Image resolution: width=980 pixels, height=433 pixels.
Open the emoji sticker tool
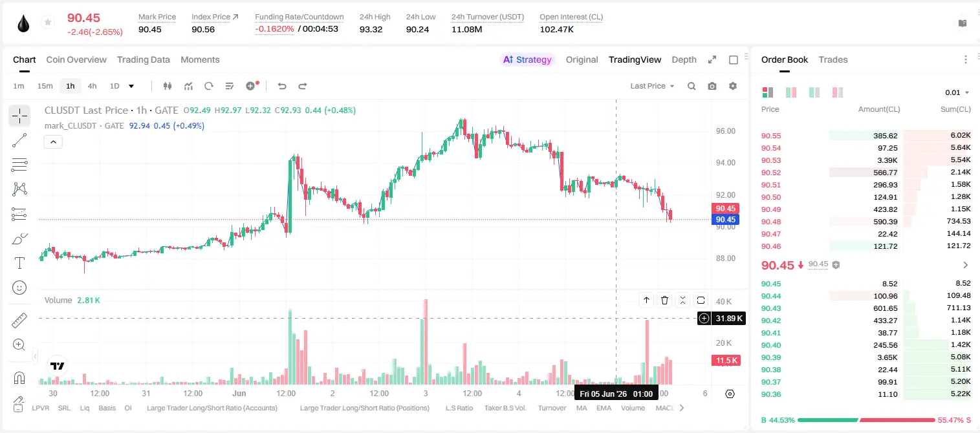point(19,288)
